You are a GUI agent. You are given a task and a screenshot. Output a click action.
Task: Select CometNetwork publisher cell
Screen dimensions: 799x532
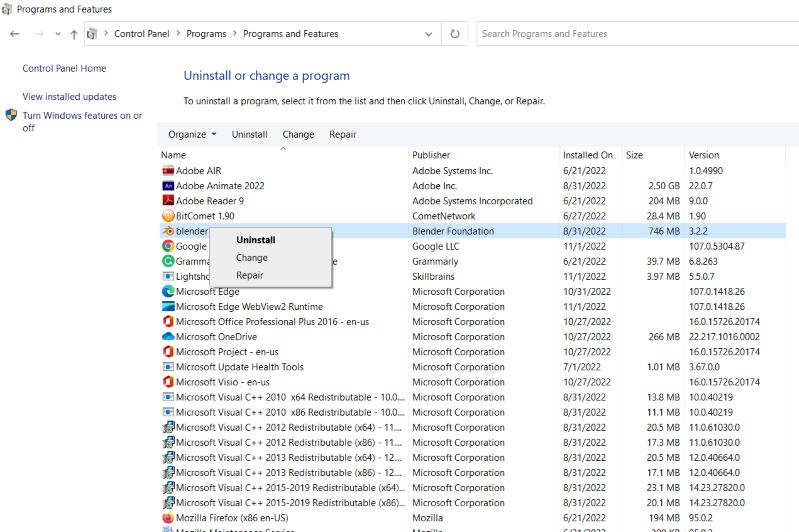pos(444,216)
